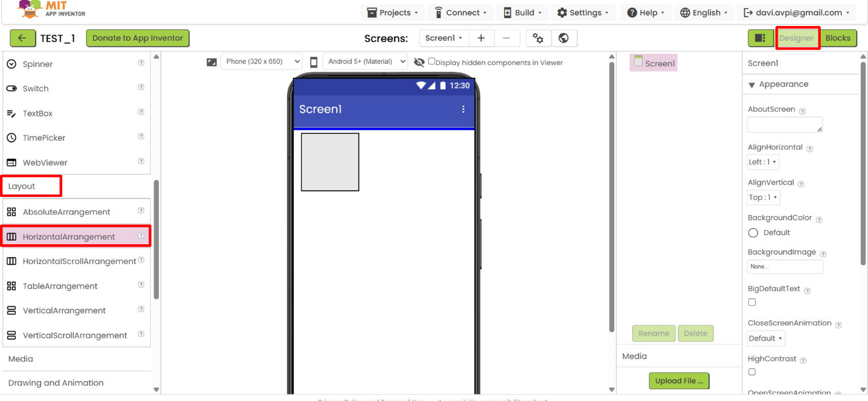Click the help icon next to AbsoluteArrangement
Image resolution: width=868 pixels, height=401 pixels.
tap(141, 211)
